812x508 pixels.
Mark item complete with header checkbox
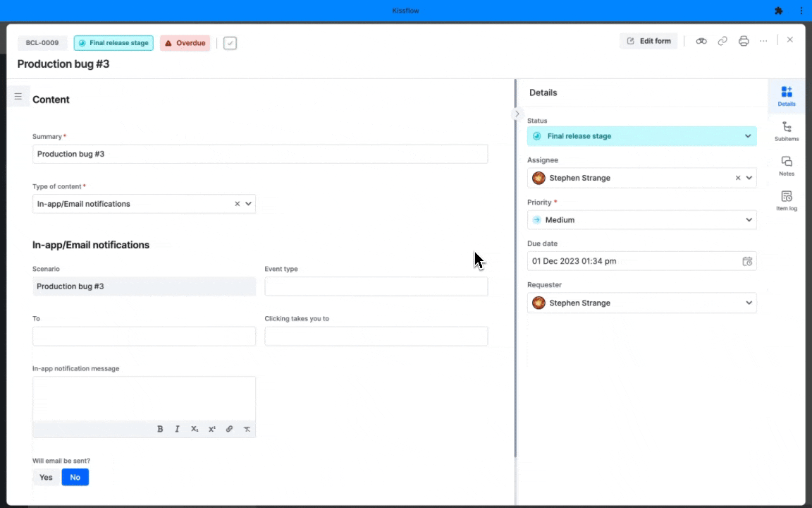pos(230,43)
